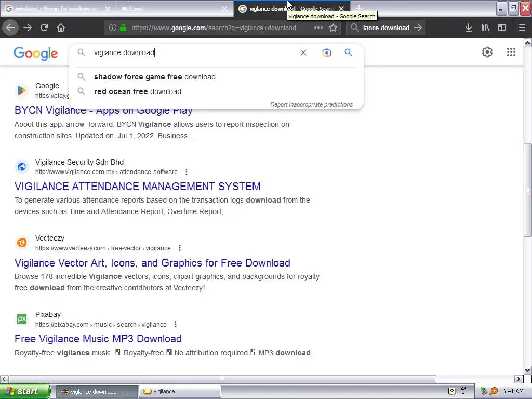
Task: Close the Welcome tab
Action: (x=224, y=9)
